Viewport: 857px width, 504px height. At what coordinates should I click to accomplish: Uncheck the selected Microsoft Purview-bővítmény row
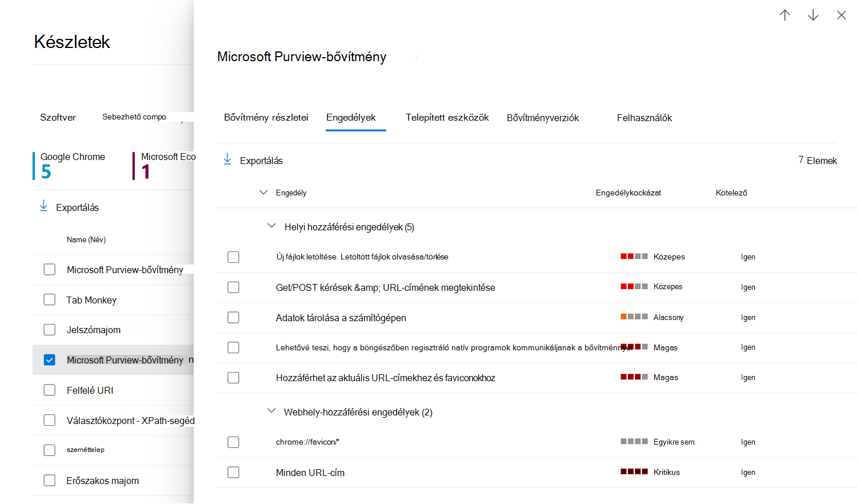(x=50, y=360)
